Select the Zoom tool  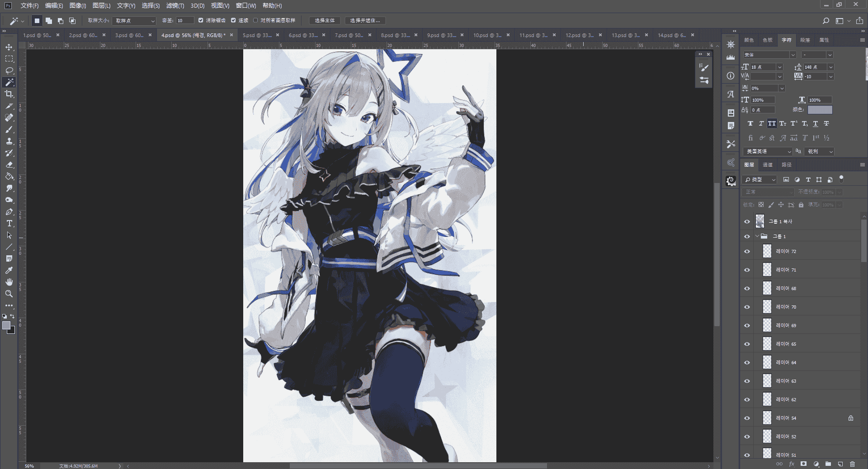[9, 294]
